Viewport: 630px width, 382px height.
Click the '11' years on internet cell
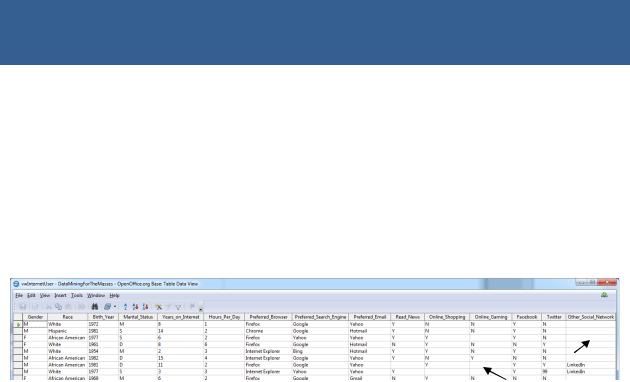coord(180,365)
